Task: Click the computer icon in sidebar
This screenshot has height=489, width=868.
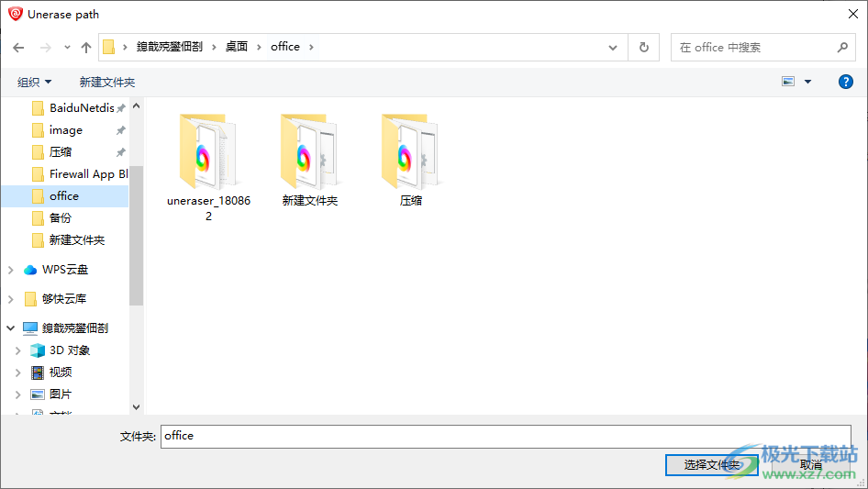Action: [30, 328]
